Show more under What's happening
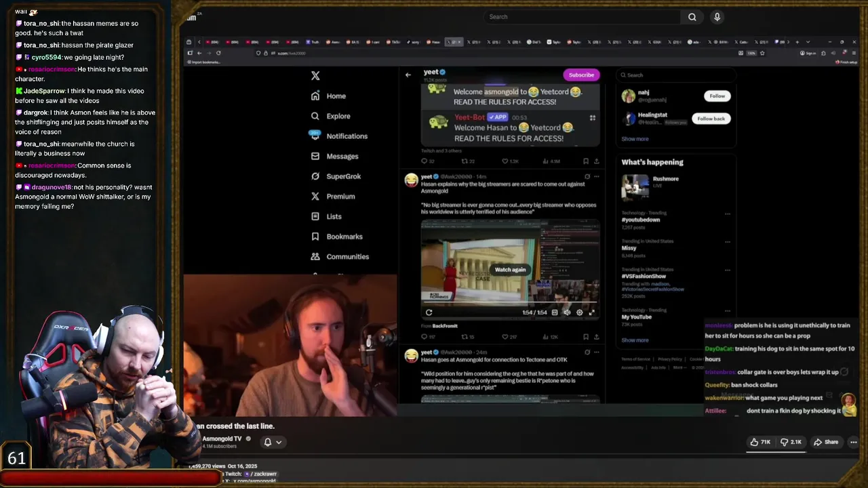 [635, 340]
